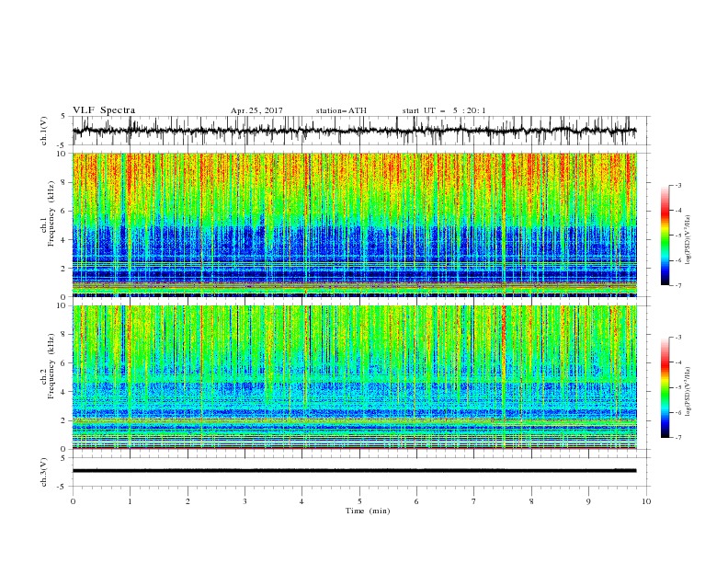Click the time axis tick label "5"

tap(359, 501)
